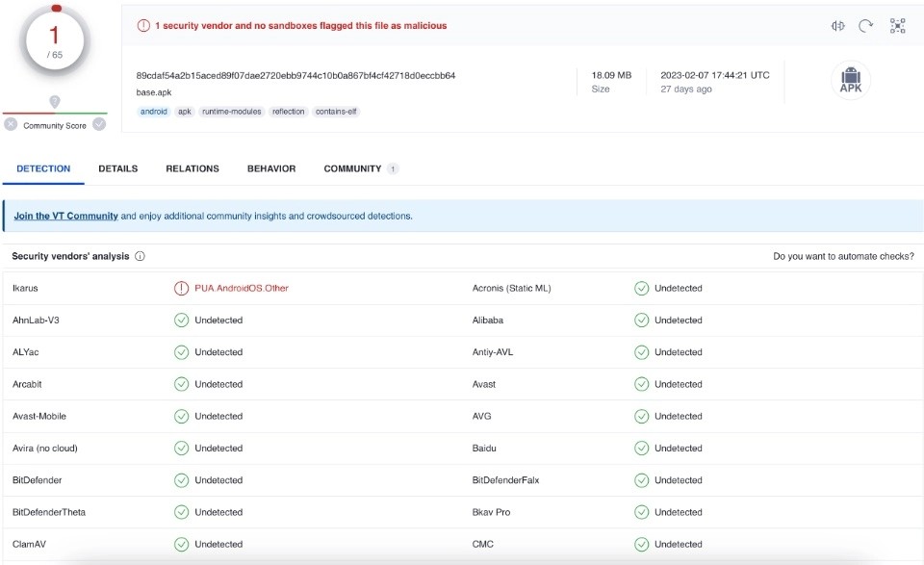Click the green check icon for Bkav Pro
Viewport: 924px width, 565px height.
coord(641,512)
